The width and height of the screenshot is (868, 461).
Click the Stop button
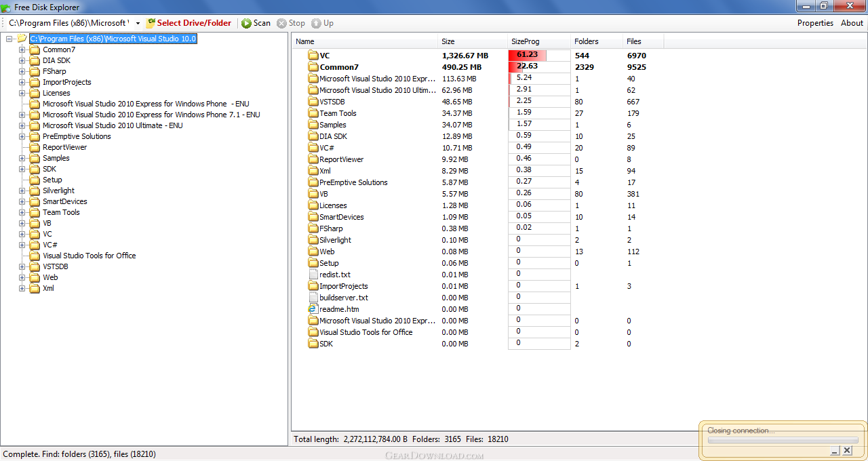point(291,23)
